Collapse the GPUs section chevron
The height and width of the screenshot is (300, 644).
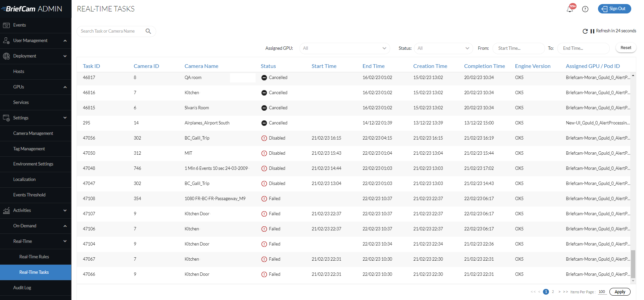(65, 87)
